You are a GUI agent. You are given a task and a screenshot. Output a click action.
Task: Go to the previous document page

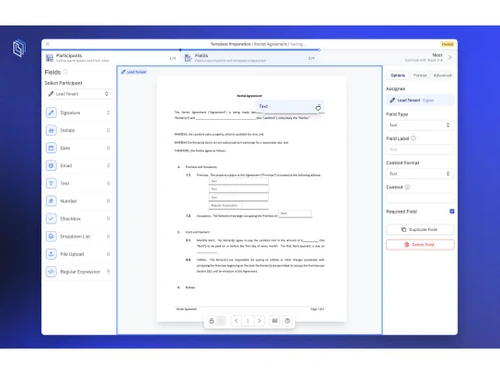pyautogui.click(x=236, y=321)
